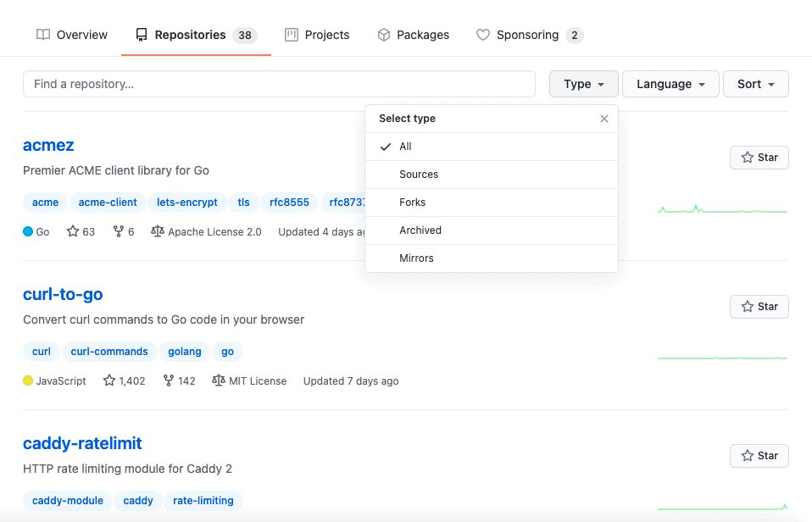Open the Language dropdown

coord(670,84)
